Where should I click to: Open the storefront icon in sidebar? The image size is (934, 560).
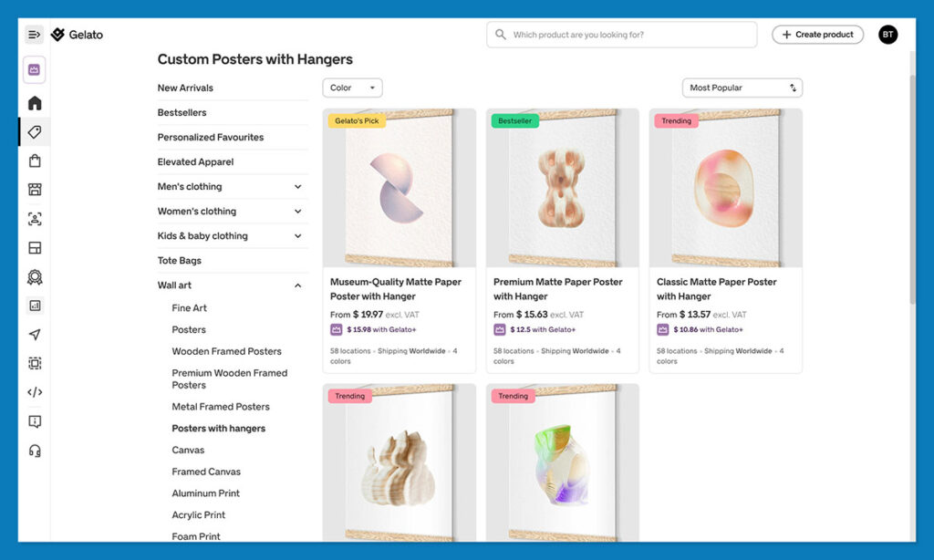coord(35,190)
